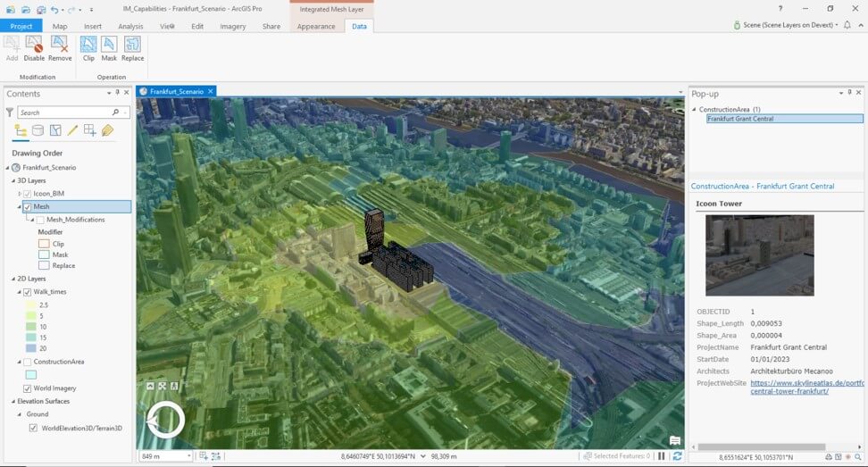868x467 pixels.
Task: Collapse the Walk_times layer legend
Action: [20, 292]
